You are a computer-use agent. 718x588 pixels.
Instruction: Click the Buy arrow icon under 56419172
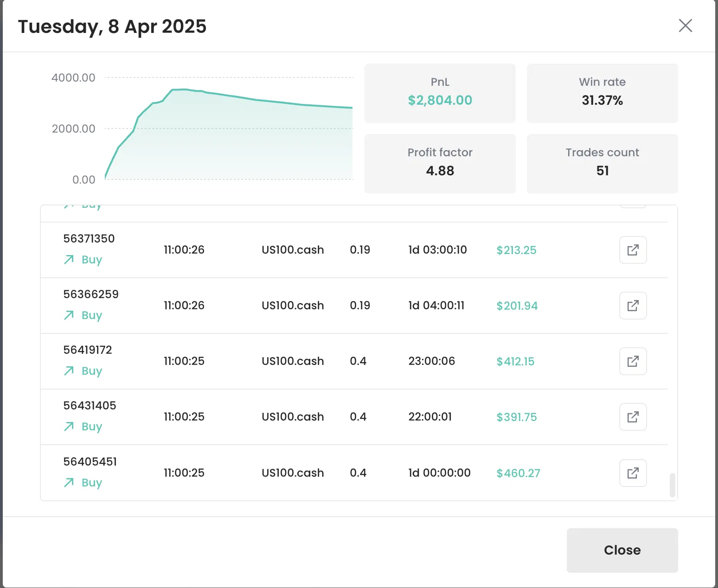69,371
